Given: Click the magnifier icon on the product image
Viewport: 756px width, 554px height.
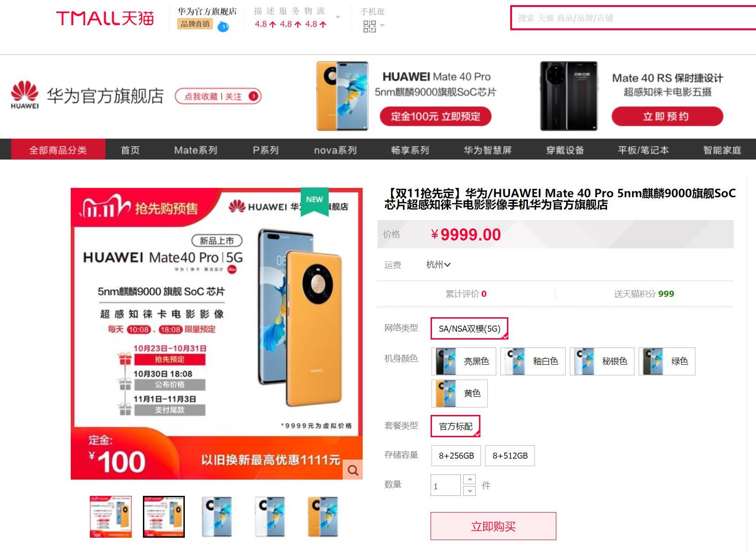Looking at the screenshot, I should tap(353, 470).
